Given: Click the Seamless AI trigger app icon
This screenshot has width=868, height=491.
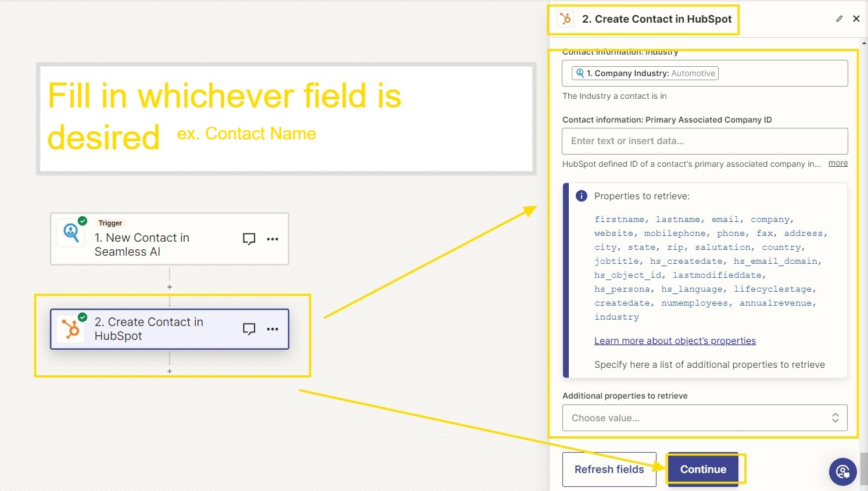Looking at the screenshot, I should (71, 233).
